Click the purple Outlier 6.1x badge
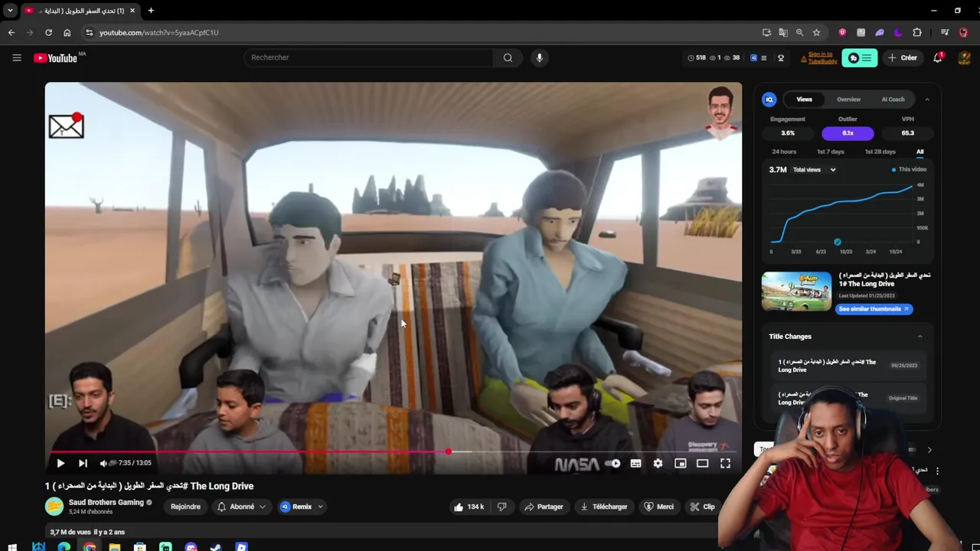 848,133
